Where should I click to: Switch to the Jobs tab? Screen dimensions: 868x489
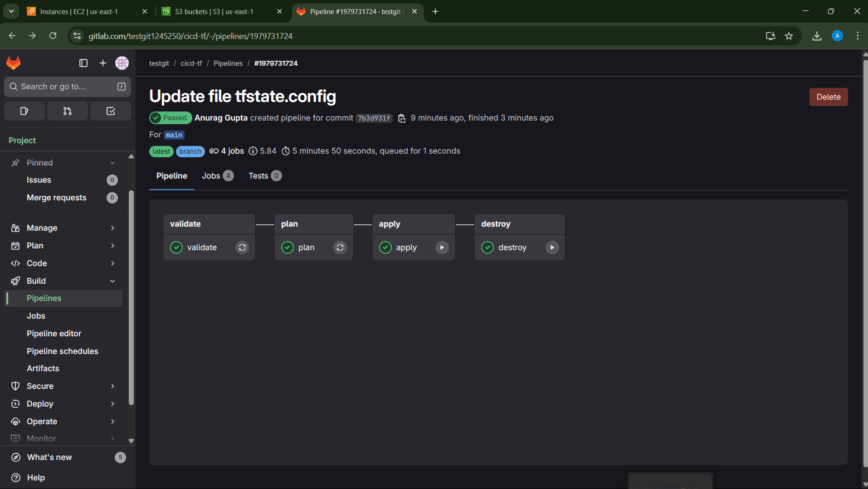coord(217,176)
